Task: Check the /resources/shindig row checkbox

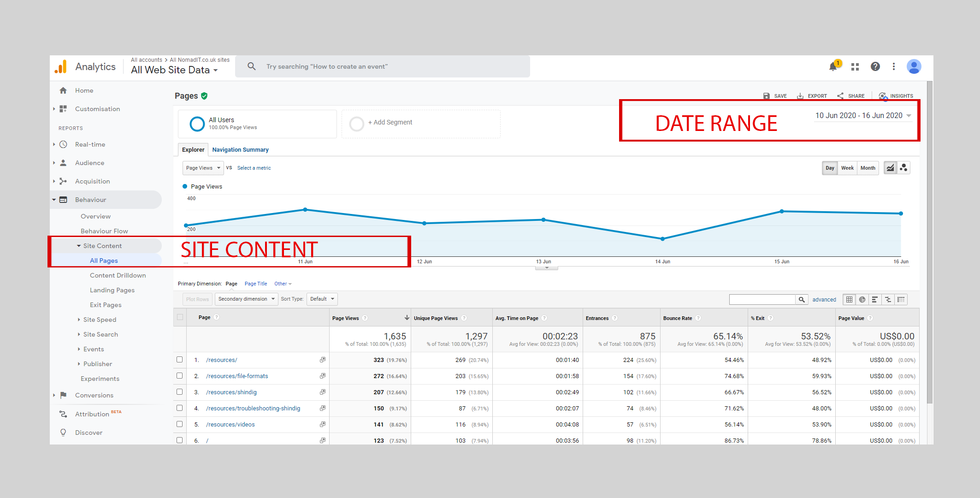Action: click(180, 392)
